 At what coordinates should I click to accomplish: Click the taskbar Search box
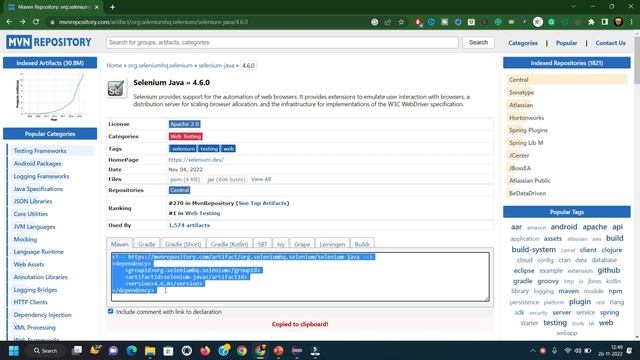[46, 351]
